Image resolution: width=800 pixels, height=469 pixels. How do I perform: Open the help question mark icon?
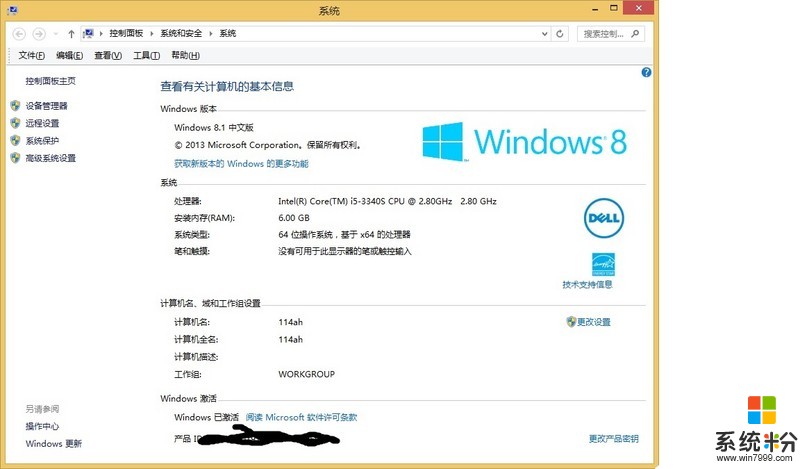[646, 72]
